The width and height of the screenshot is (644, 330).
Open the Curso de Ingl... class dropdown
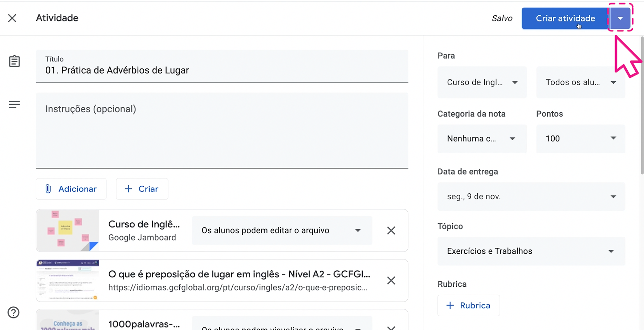[482, 82]
